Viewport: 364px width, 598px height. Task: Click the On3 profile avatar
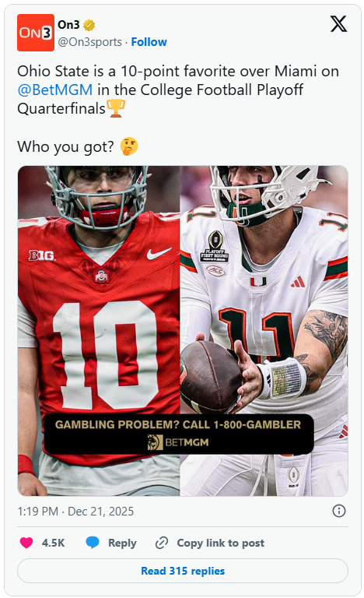pyautogui.click(x=36, y=33)
